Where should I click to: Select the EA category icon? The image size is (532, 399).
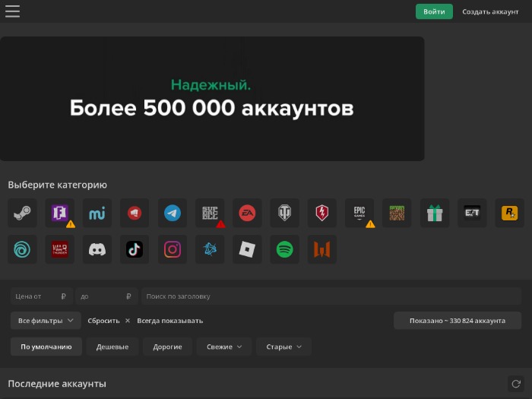coord(247,213)
